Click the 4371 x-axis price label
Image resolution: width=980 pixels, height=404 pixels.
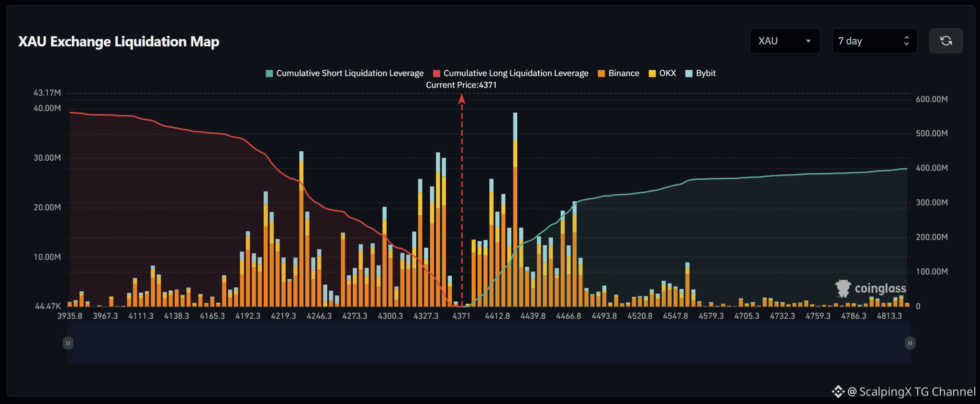tap(461, 316)
